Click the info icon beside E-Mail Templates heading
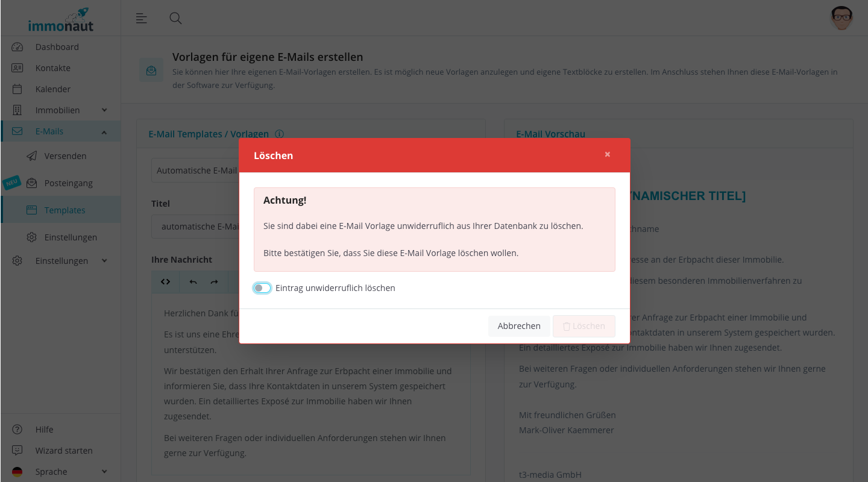The image size is (868, 482). tap(280, 134)
